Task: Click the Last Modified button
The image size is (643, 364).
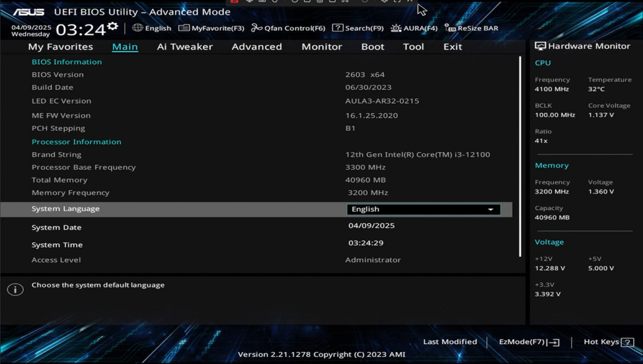Action: click(x=450, y=342)
